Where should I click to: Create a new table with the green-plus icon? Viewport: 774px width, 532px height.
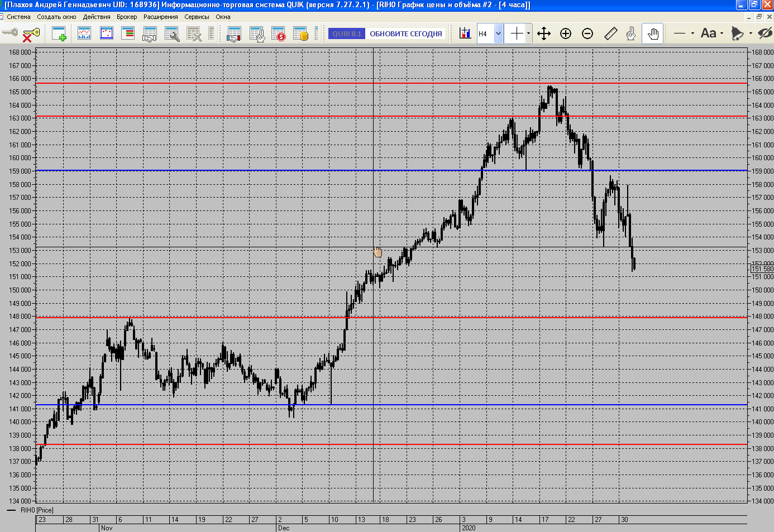coord(59,34)
